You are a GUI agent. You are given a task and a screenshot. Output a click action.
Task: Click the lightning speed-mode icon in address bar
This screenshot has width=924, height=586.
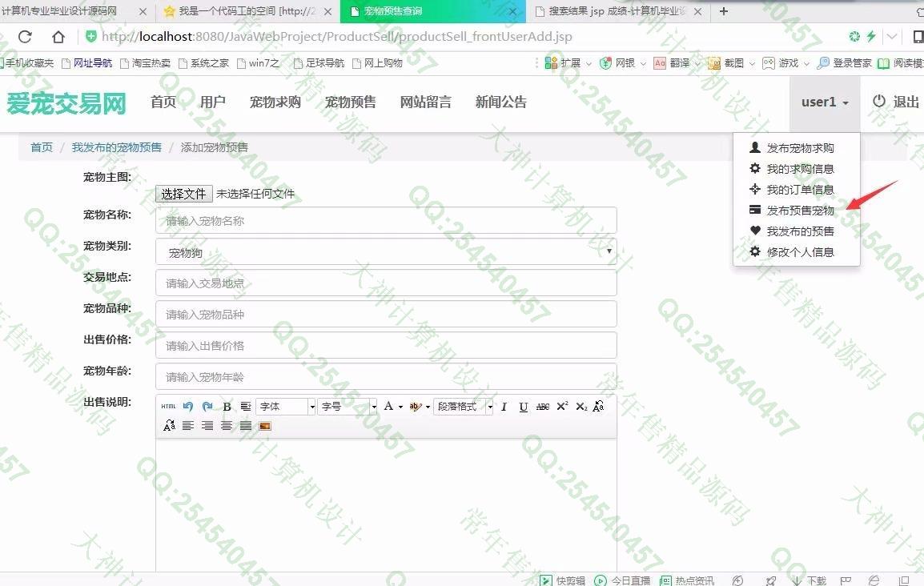(x=871, y=37)
